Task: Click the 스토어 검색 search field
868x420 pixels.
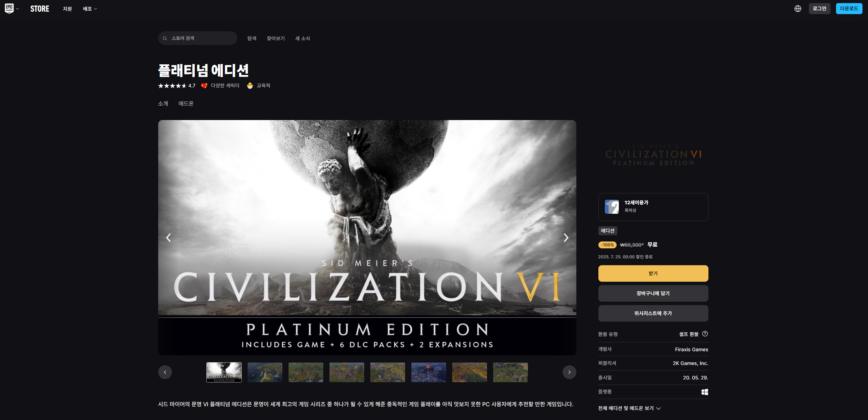Action: 201,38
